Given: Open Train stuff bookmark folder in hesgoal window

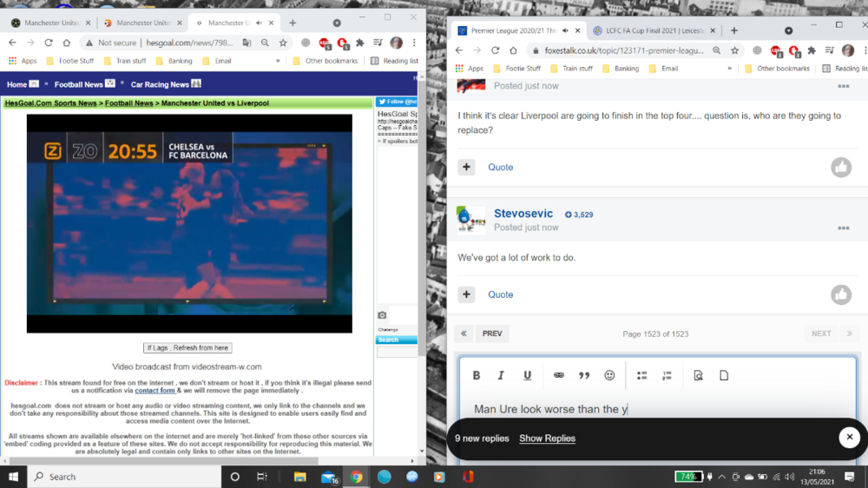Looking at the screenshot, I should pyautogui.click(x=125, y=61).
